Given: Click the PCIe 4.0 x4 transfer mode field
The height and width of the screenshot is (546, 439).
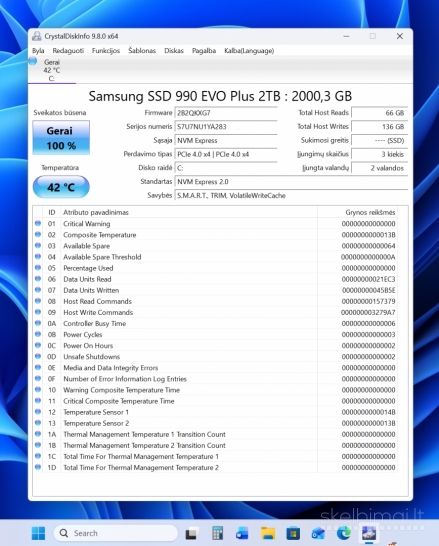Looking at the screenshot, I should tap(226, 154).
